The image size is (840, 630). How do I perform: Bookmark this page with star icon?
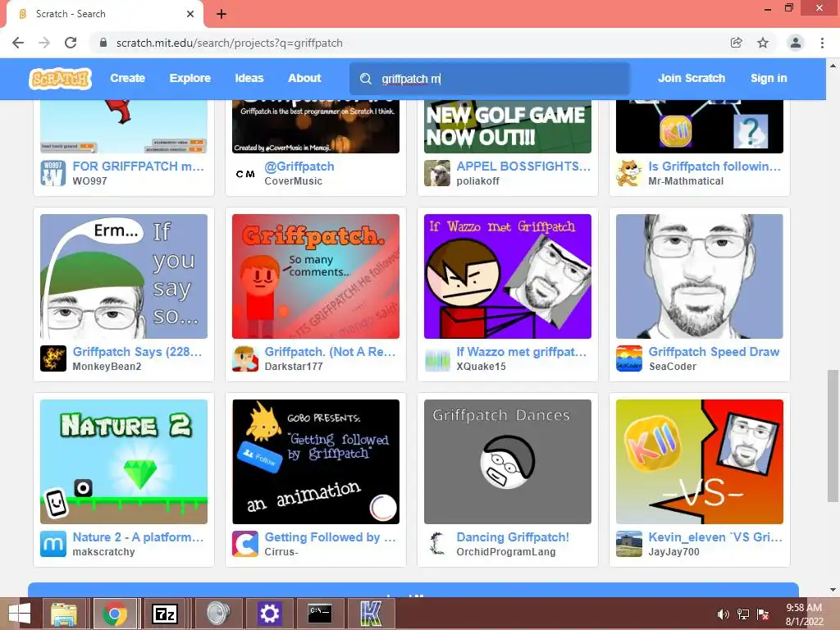763,43
